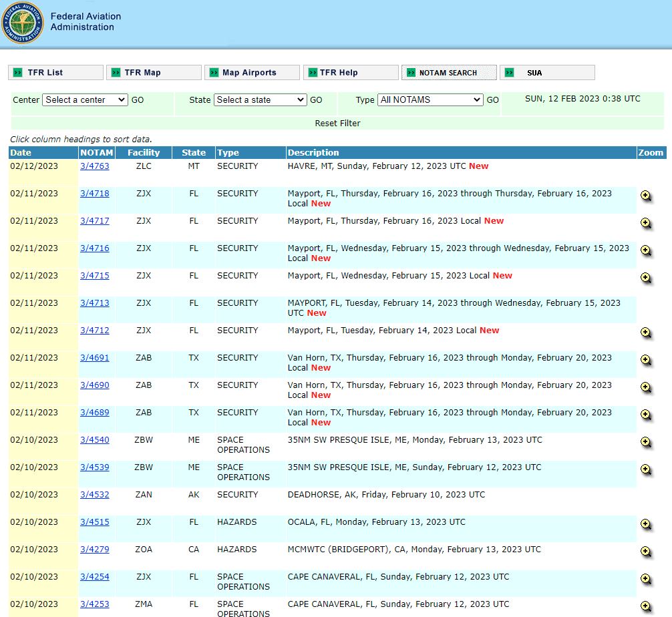The width and height of the screenshot is (672, 617).
Task: Sort table by Type column
Action: click(x=228, y=152)
